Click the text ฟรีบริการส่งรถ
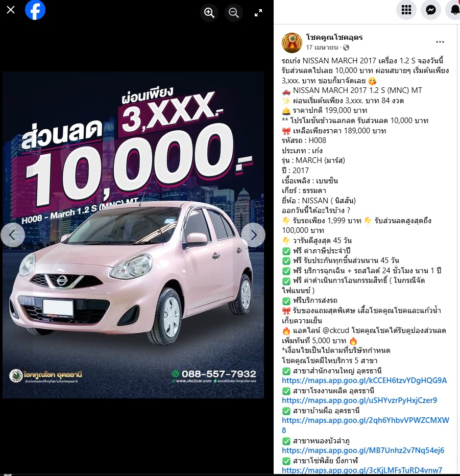This screenshot has width=460, height=476. [315, 300]
